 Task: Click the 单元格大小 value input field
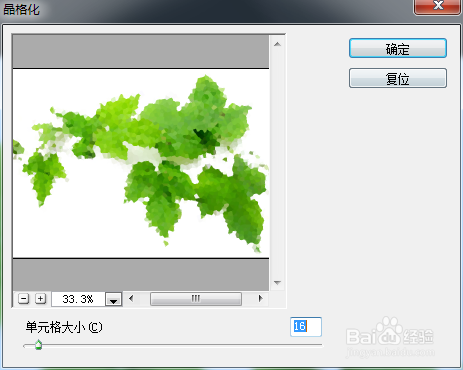click(x=306, y=327)
